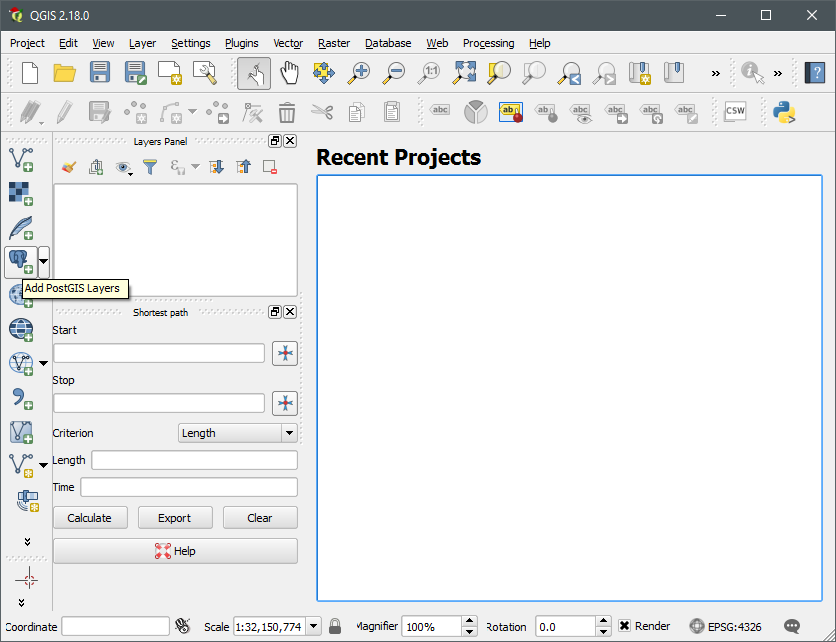The width and height of the screenshot is (836, 642).
Task: Click the Filter Legend by Map Content funnel
Action: [x=150, y=167]
